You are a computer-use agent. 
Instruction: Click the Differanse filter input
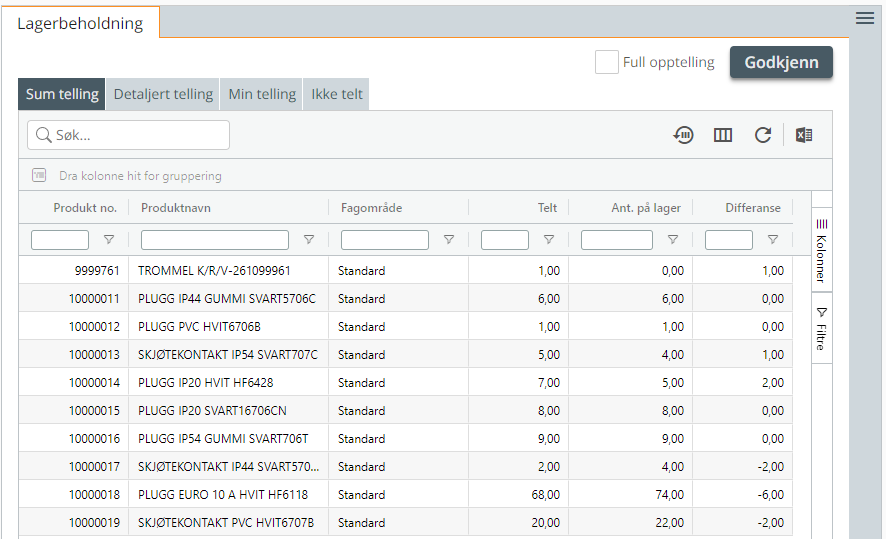pos(728,240)
